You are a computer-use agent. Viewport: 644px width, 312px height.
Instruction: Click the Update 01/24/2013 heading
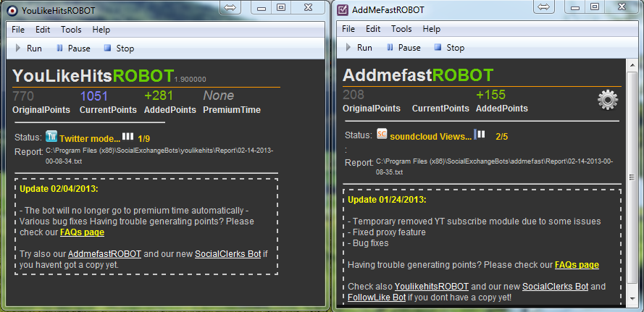387,200
